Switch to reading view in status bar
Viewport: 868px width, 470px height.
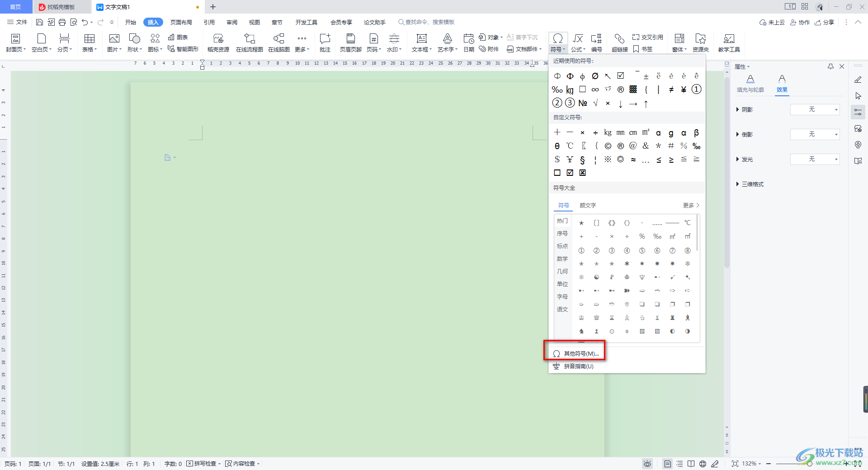pyautogui.click(x=691, y=464)
